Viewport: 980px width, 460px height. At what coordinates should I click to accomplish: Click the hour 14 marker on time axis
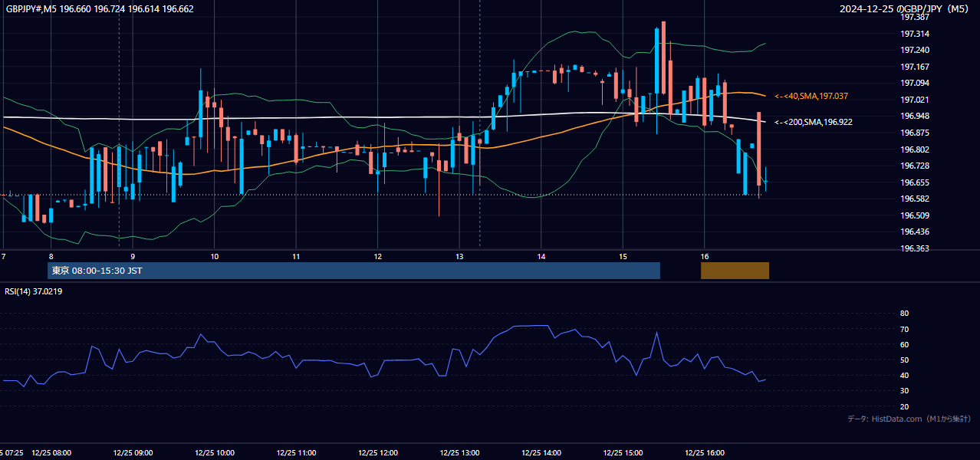coord(541,256)
